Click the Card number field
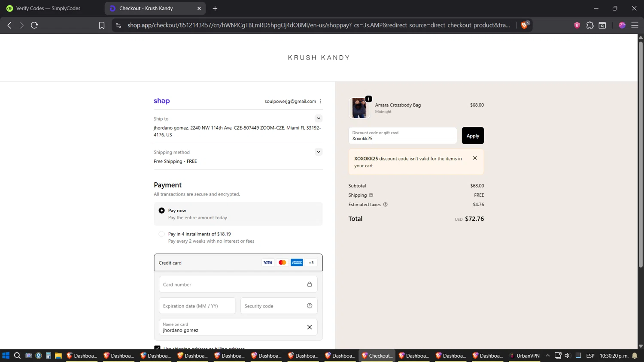The image size is (644, 362). click(x=238, y=284)
